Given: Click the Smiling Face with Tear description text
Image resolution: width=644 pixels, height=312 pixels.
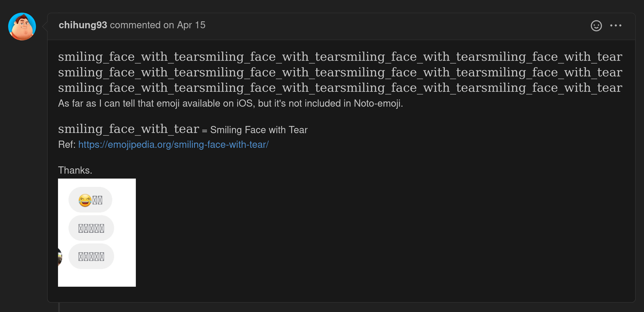Looking at the screenshot, I should pyautogui.click(x=258, y=130).
